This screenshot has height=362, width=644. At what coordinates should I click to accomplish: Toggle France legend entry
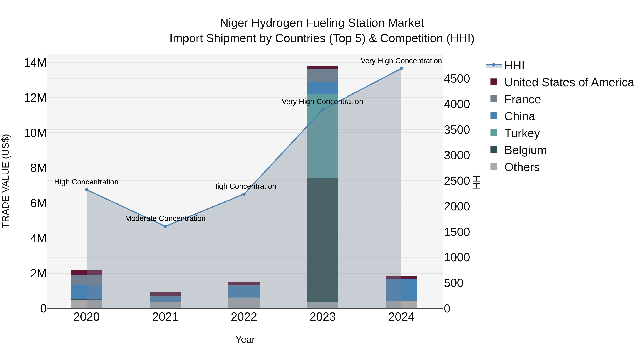tap(515, 99)
